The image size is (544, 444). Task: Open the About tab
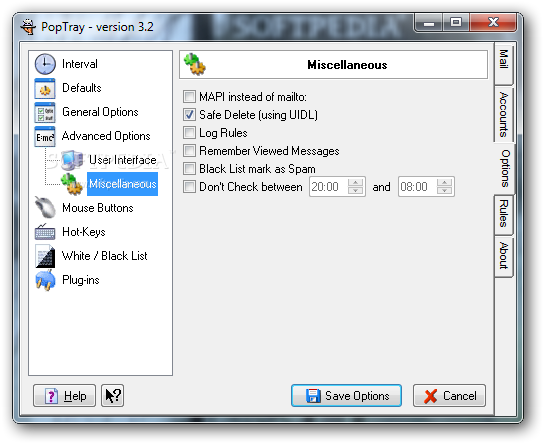503,257
